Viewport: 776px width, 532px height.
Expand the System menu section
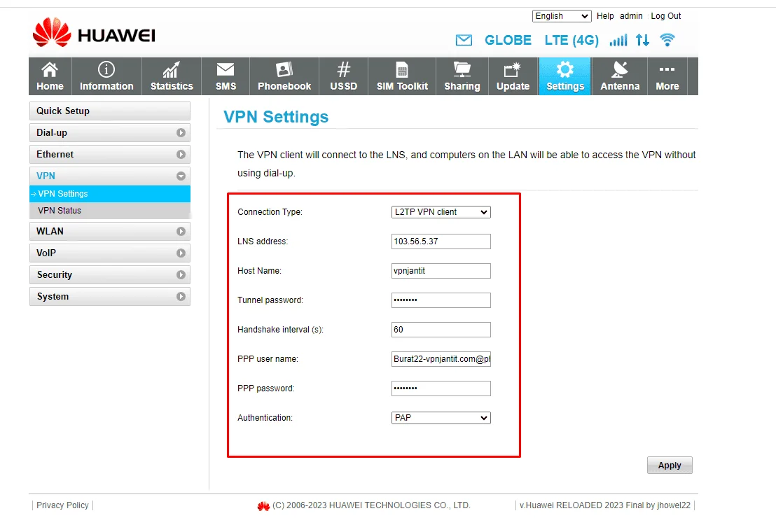110,297
